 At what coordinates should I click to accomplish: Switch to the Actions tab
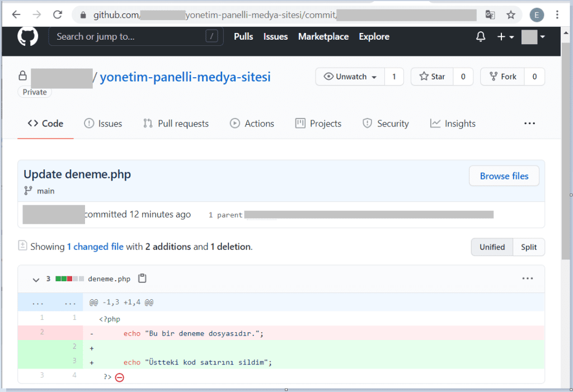tap(252, 123)
